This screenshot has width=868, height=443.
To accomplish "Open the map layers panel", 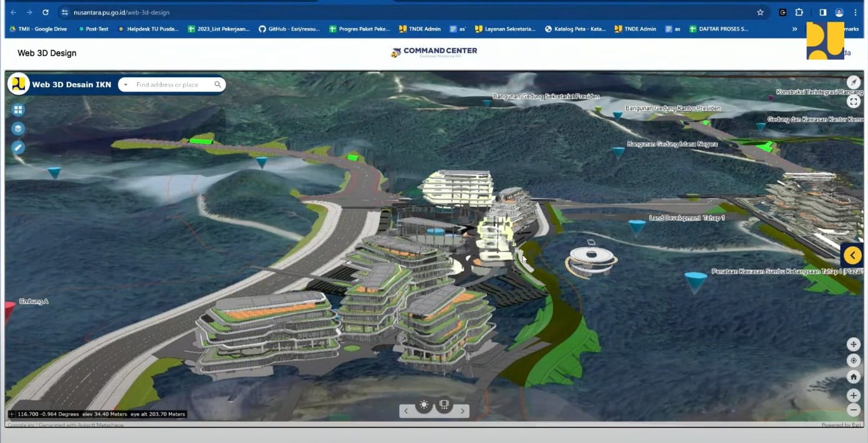I will point(18,128).
